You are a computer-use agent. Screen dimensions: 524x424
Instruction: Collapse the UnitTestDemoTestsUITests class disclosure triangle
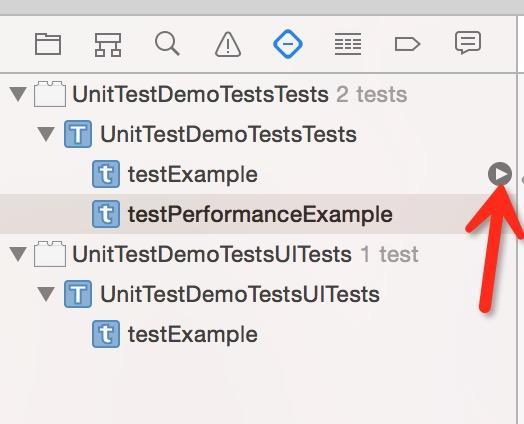coord(46,294)
